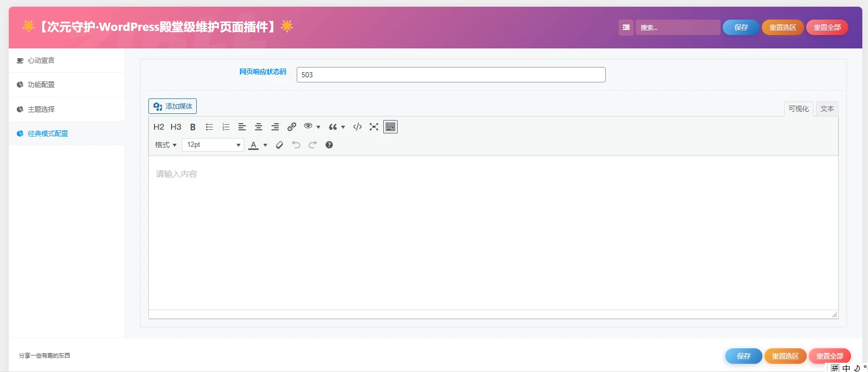Align editor text to the left
Viewport: 868px width, 372px height.
point(242,127)
